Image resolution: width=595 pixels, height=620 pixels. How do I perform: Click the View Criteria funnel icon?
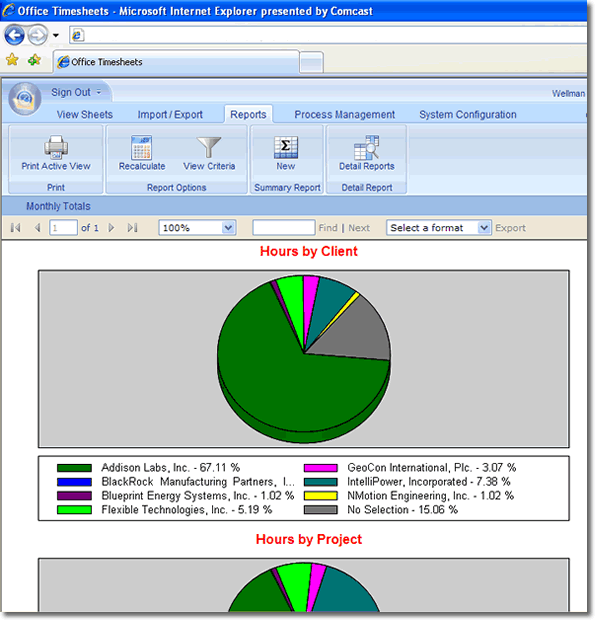[x=209, y=147]
